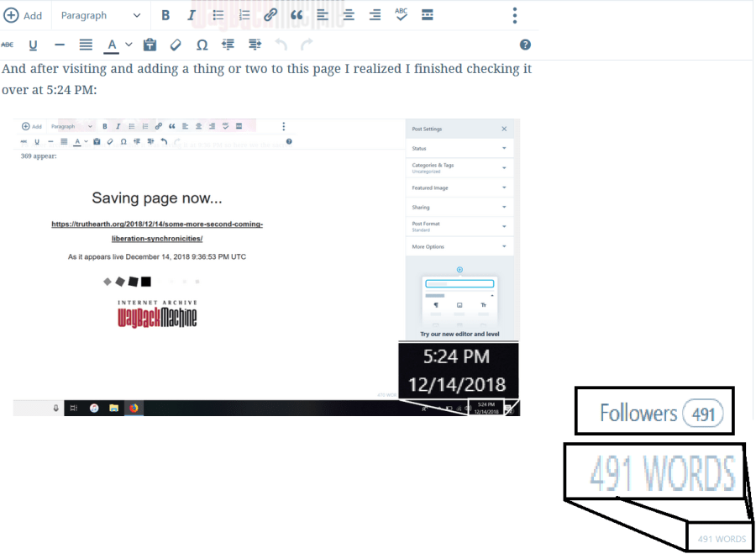756x554 pixels.
Task: Click the paste as text clipboard icon
Action: tap(150, 45)
